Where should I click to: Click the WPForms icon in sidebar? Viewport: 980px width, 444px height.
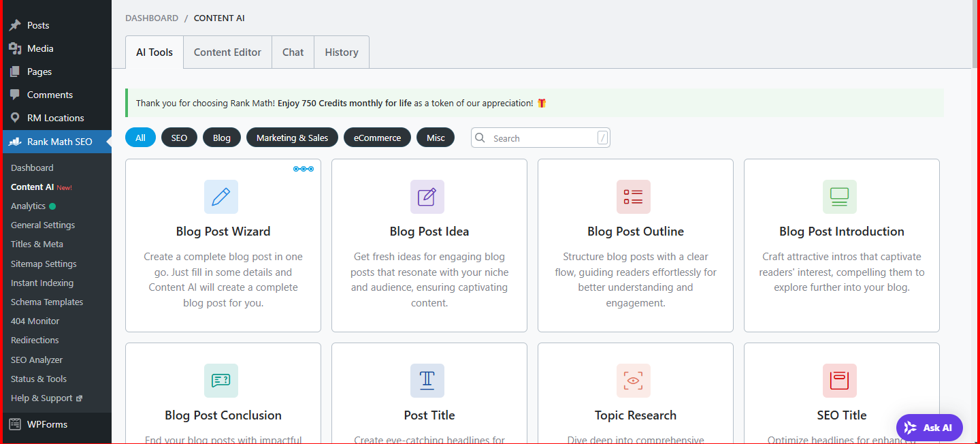point(15,424)
